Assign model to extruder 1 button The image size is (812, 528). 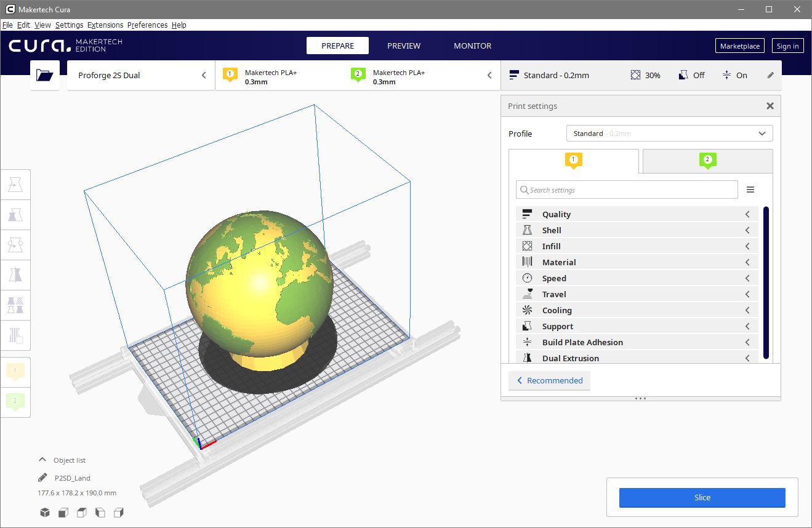tap(15, 371)
